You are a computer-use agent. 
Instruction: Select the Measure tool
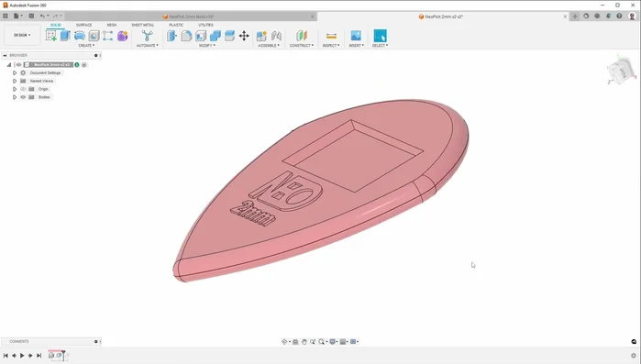pos(332,36)
